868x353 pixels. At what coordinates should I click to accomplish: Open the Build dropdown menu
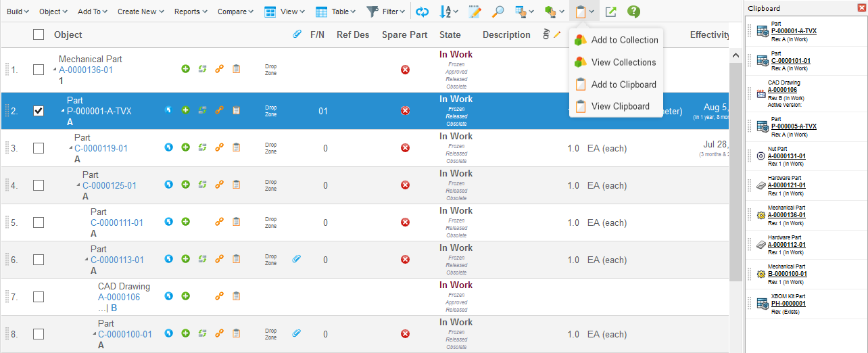18,11
